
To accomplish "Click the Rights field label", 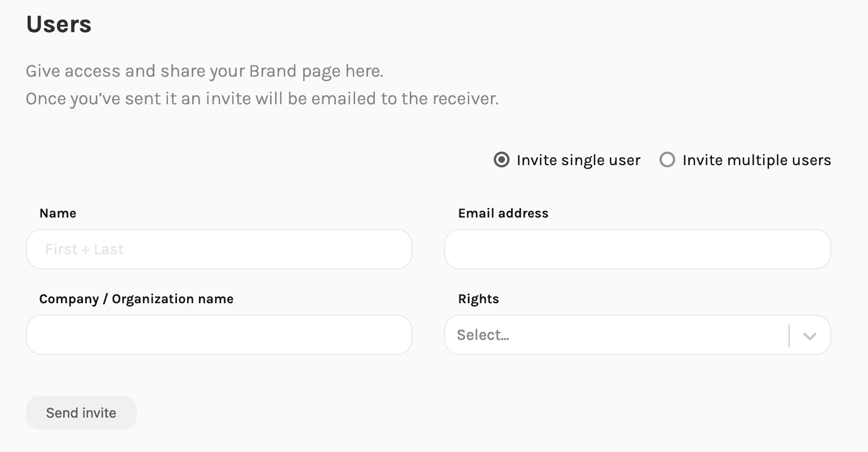I will [479, 299].
